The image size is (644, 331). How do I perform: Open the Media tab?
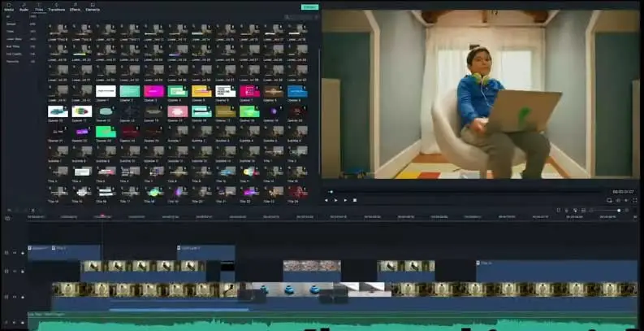[9, 7]
